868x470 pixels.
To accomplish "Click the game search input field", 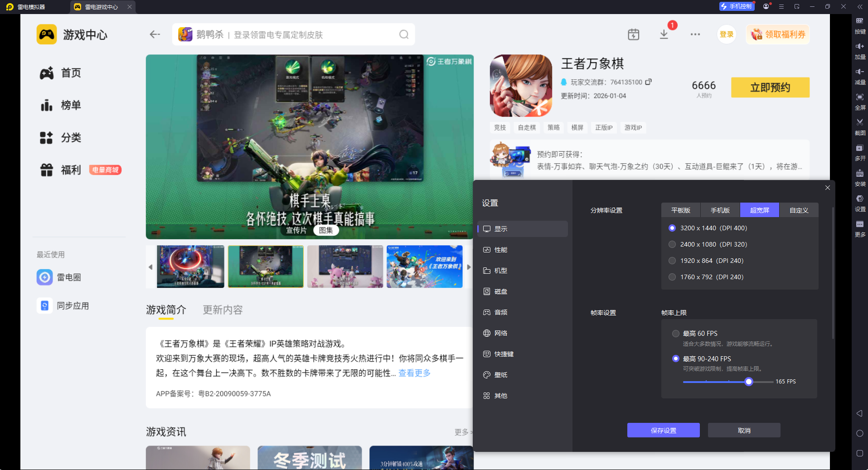I will pos(293,34).
